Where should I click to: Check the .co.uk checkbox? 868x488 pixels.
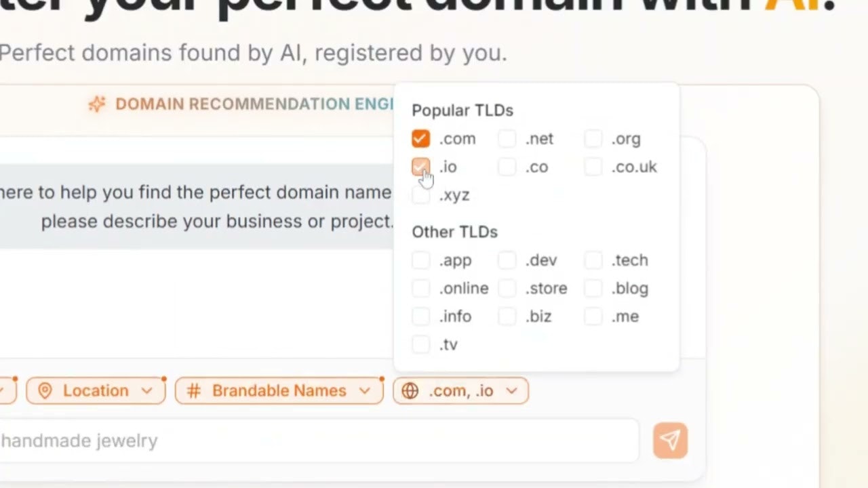coord(593,167)
